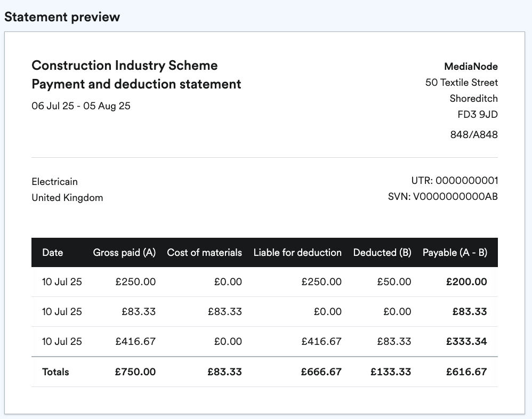Click the MediaNode company name
The height and width of the screenshot is (419, 532).
[x=471, y=67]
